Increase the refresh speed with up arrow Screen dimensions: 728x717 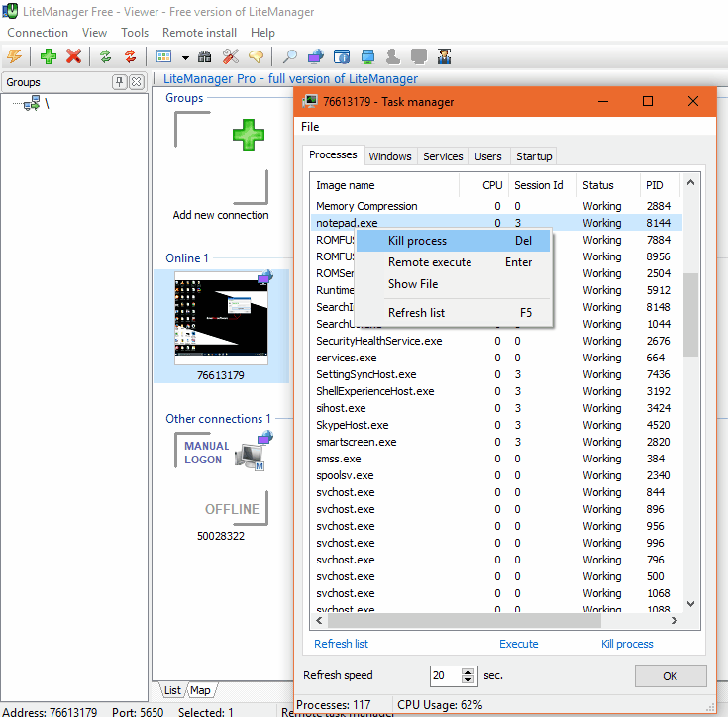click(468, 671)
